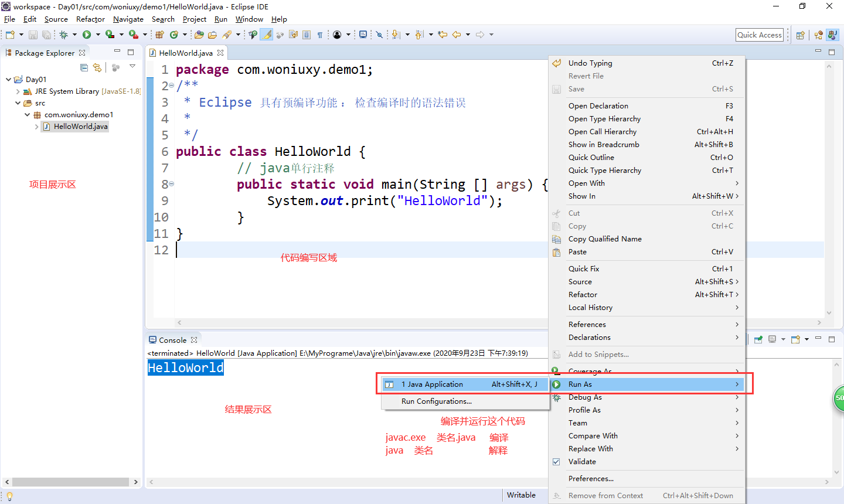This screenshot has height=504, width=844.
Task: Open the Back history dropdown arrow
Action: (468, 35)
